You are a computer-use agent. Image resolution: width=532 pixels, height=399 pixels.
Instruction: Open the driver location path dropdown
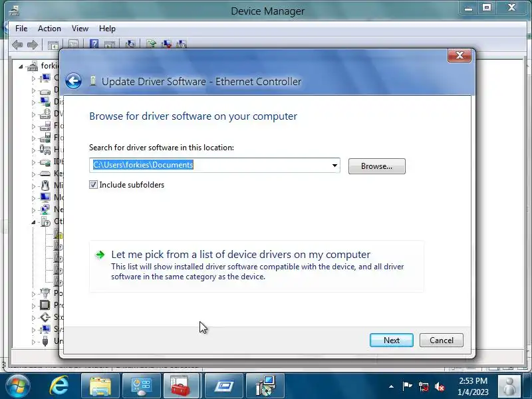click(x=334, y=166)
